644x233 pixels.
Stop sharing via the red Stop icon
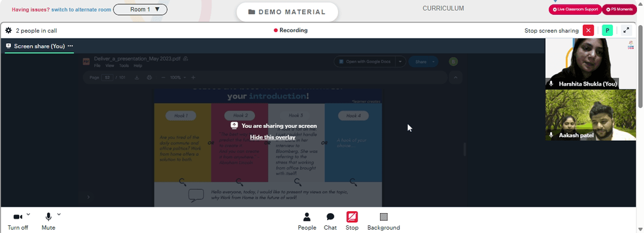352,217
